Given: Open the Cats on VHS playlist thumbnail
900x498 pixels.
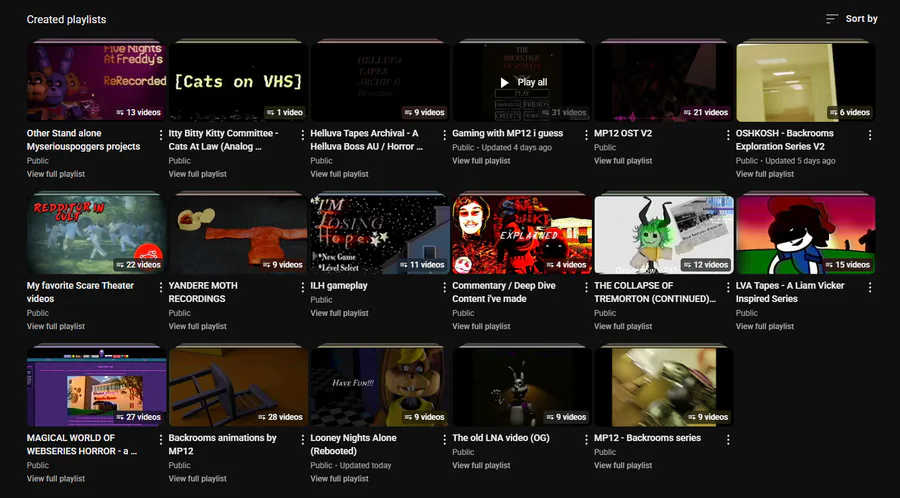Looking at the screenshot, I should [238, 83].
